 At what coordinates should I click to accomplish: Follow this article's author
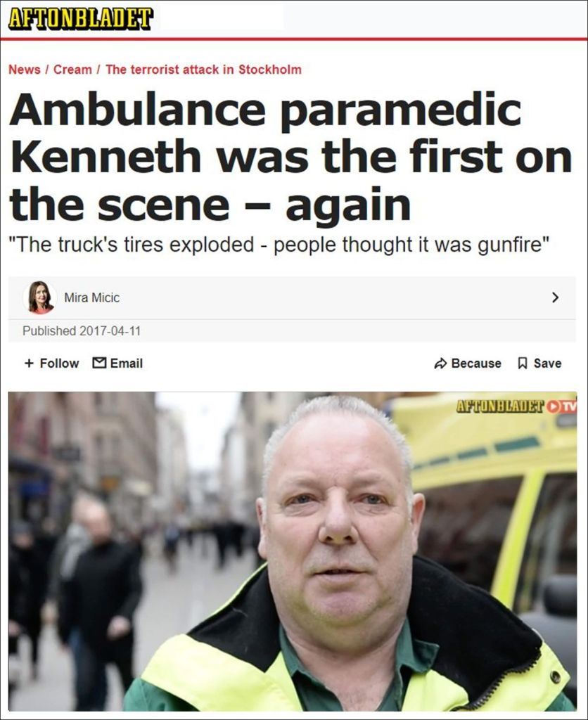click(52, 364)
